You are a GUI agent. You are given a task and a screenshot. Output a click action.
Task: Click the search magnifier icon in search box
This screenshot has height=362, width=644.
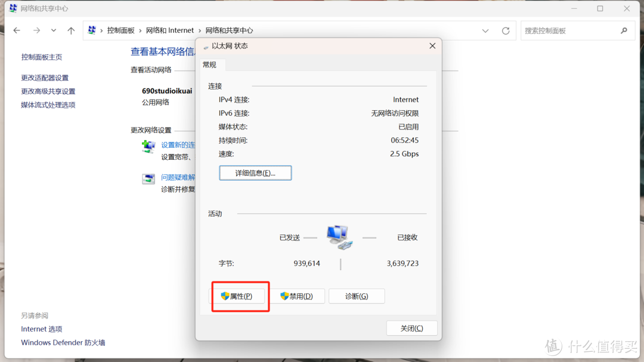(624, 30)
